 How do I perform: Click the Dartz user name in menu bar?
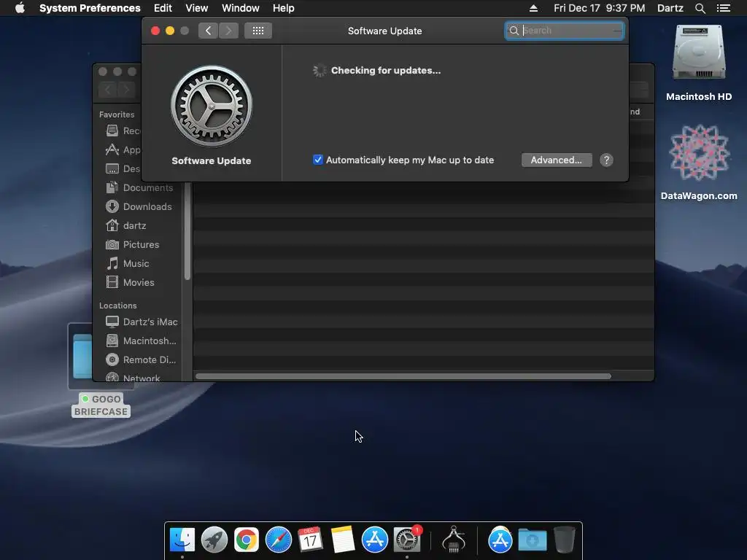(670, 8)
